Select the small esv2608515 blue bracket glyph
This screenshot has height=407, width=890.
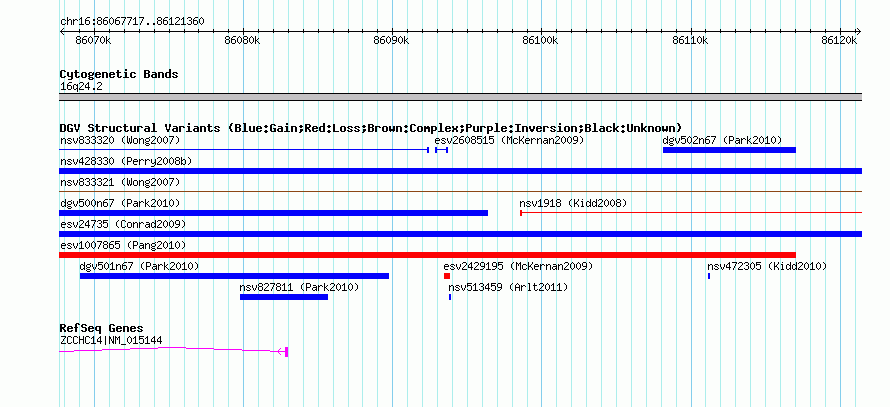pyautogui.click(x=442, y=150)
